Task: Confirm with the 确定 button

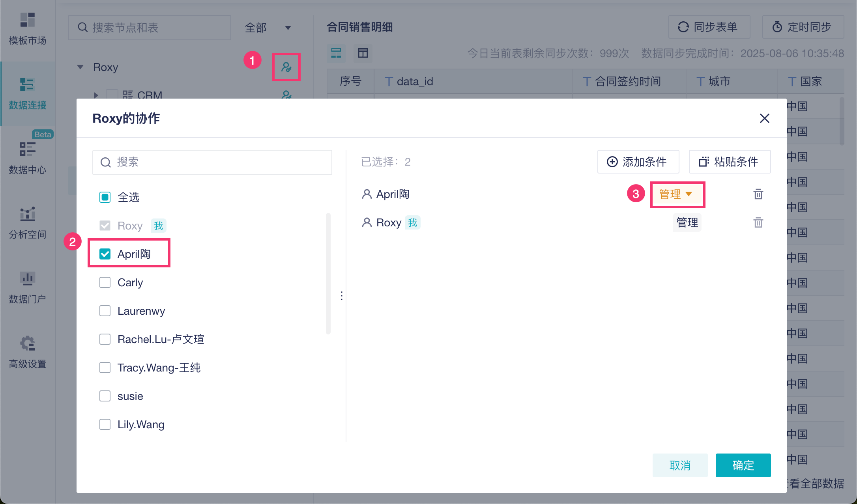Action: pyautogui.click(x=743, y=465)
